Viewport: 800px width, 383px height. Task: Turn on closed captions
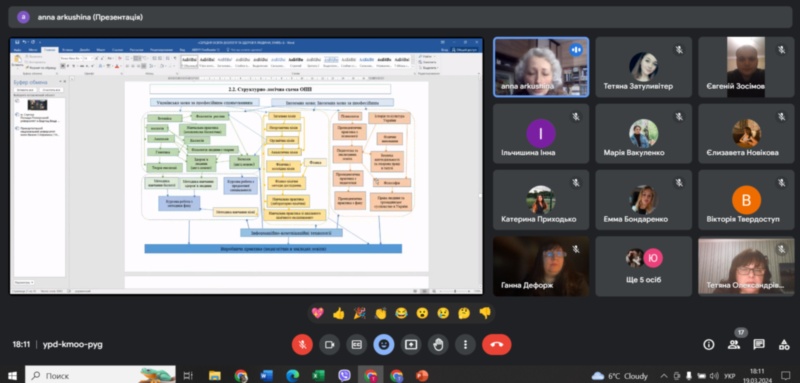(x=357, y=345)
